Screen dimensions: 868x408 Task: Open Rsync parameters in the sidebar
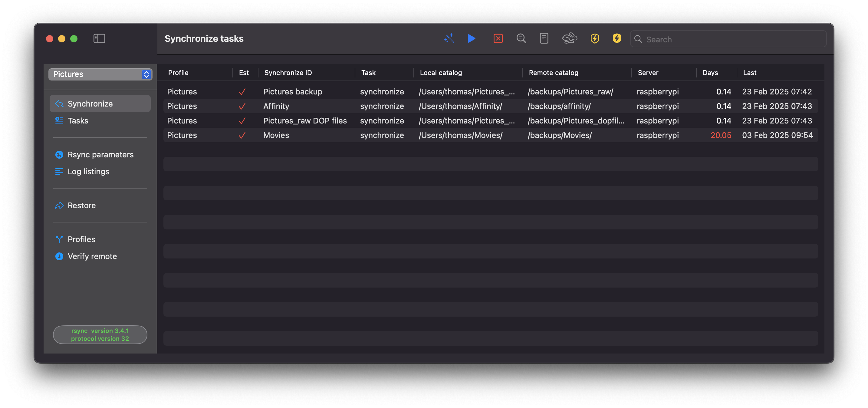point(100,154)
